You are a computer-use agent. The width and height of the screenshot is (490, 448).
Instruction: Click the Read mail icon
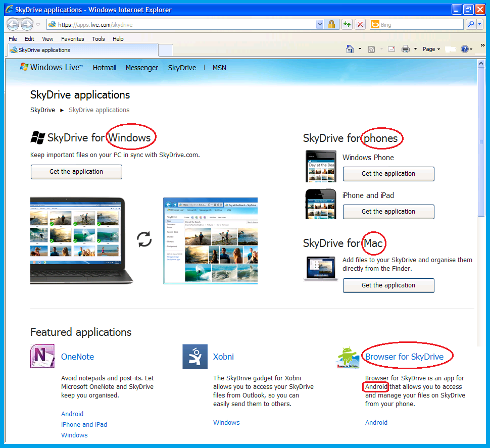[391, 49]
